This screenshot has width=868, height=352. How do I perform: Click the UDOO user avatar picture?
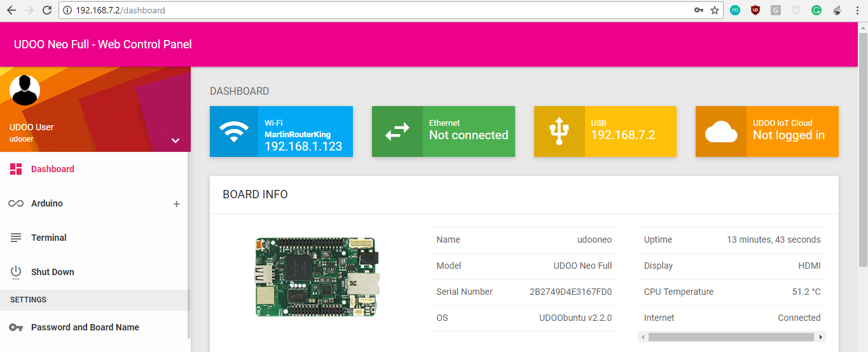(x=25, y=90)
